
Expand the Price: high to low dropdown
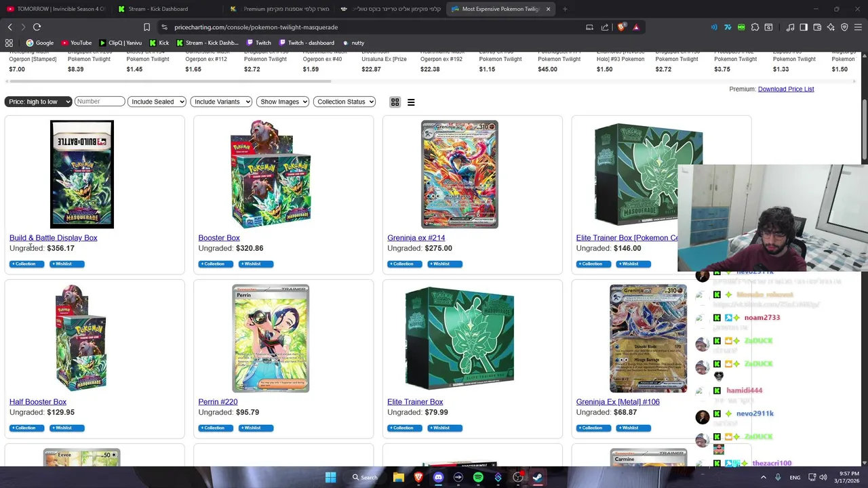pyautogui.click(x=38, y=102)
